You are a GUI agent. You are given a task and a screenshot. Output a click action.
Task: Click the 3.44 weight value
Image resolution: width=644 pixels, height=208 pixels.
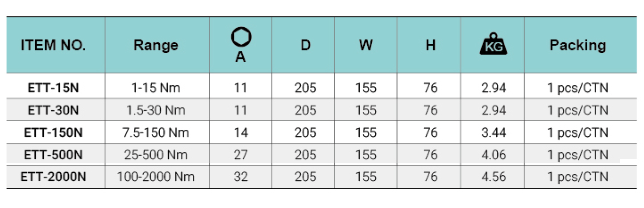493,132
